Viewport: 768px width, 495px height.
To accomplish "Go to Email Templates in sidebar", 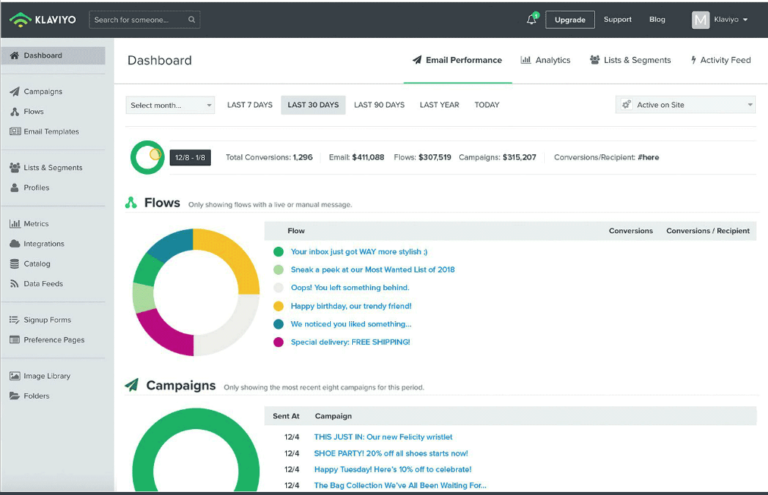I will click(50, 131).
